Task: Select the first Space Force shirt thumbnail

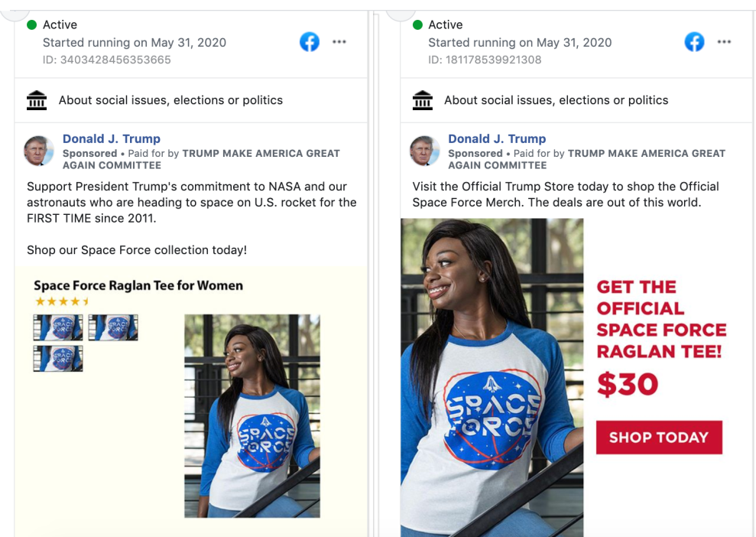Action: coord(58,327)
